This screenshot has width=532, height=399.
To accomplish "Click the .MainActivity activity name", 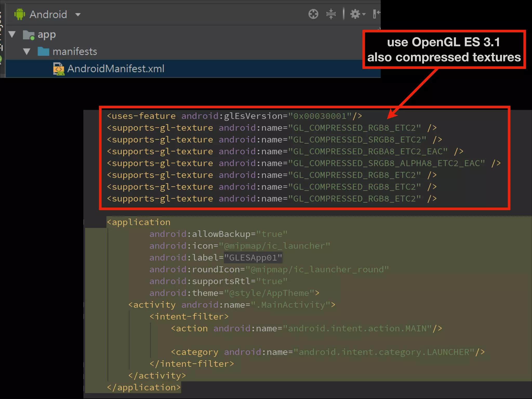I will (290, 305).
